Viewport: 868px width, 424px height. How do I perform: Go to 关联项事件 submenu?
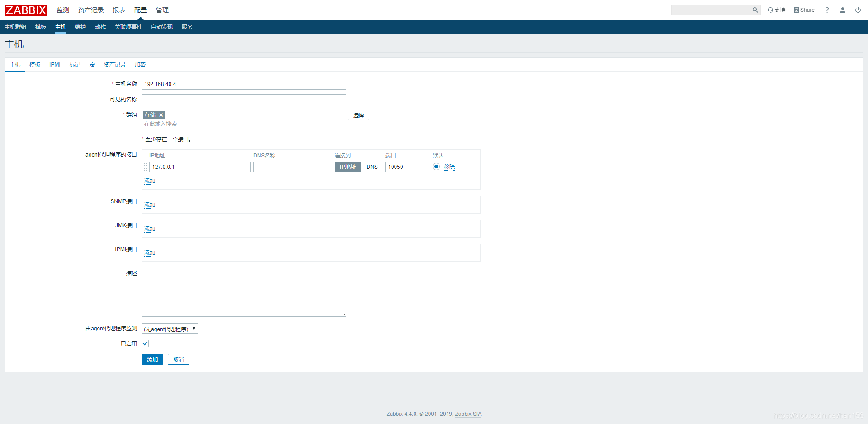click(x=128, y=27)
